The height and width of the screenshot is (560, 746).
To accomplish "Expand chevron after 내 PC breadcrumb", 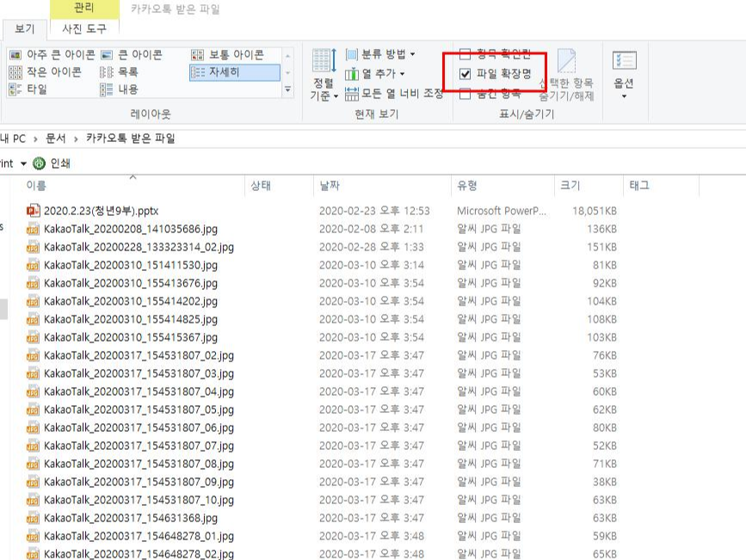I will click(35, 139).
